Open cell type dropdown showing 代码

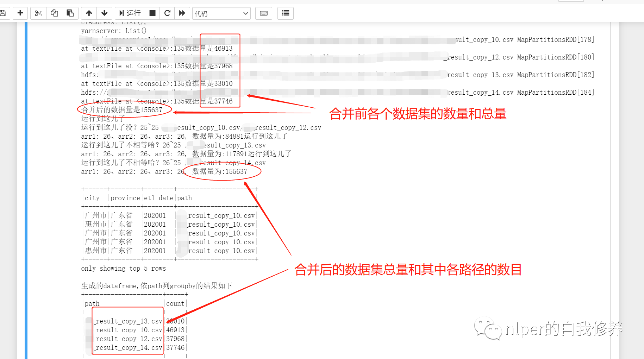(221, 14)
